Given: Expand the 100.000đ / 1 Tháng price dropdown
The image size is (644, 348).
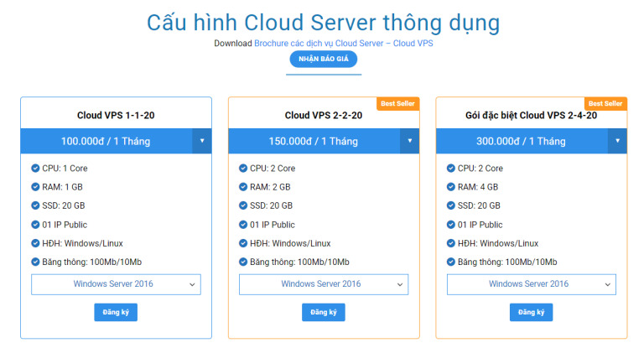Looking at the screenshot, I should point(201,141).
